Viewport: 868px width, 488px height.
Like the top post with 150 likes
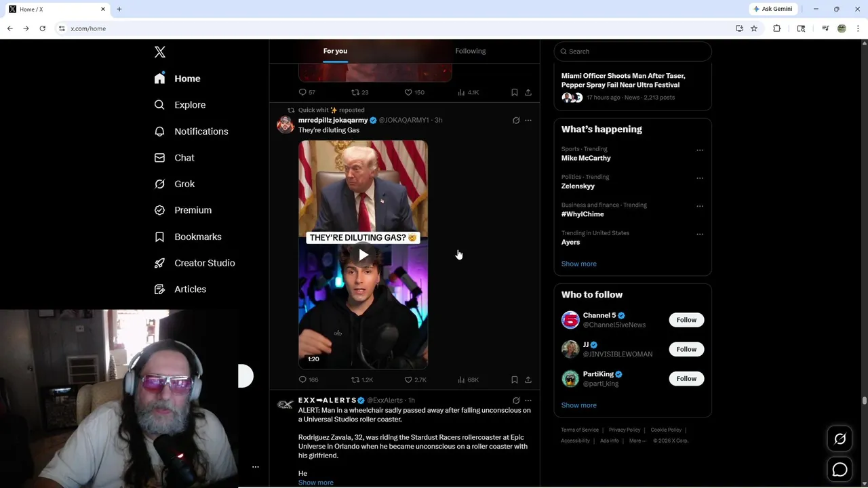click(414, 92)
